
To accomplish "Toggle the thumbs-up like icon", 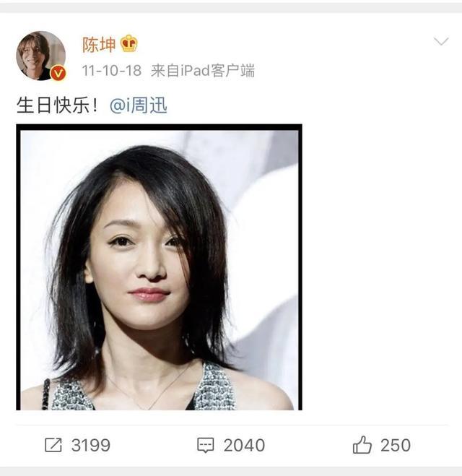I will point(362,445).
